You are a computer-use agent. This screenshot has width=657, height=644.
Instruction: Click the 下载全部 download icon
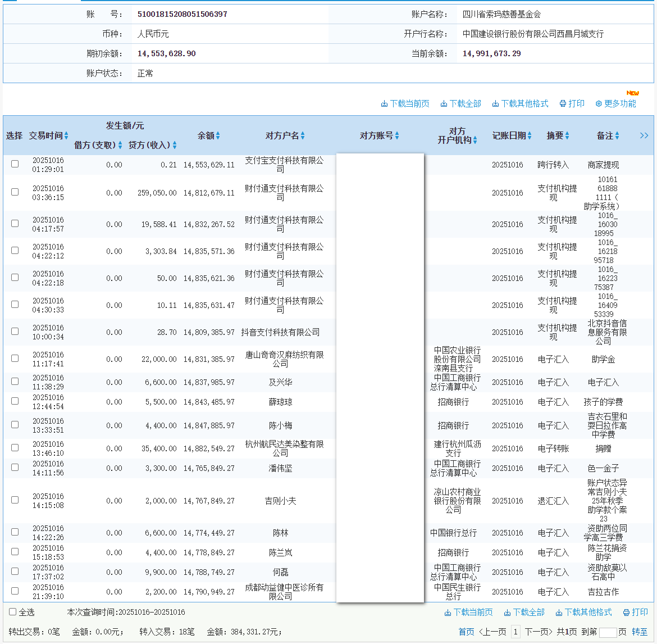tap(443, 103)
